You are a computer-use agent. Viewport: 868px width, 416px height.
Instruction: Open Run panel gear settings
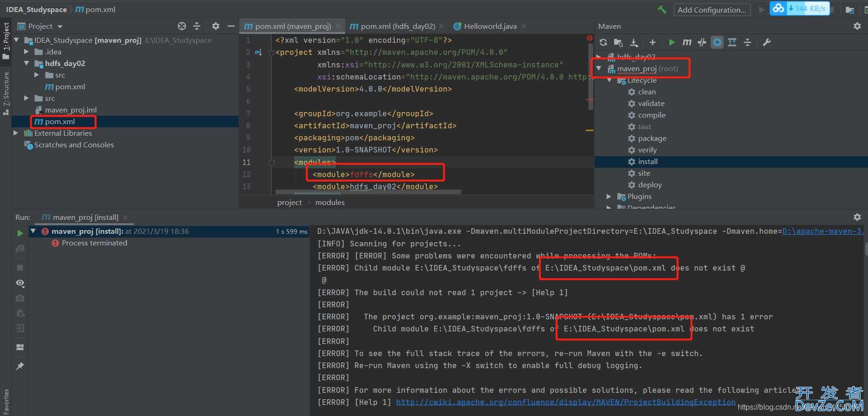[857, 217]
